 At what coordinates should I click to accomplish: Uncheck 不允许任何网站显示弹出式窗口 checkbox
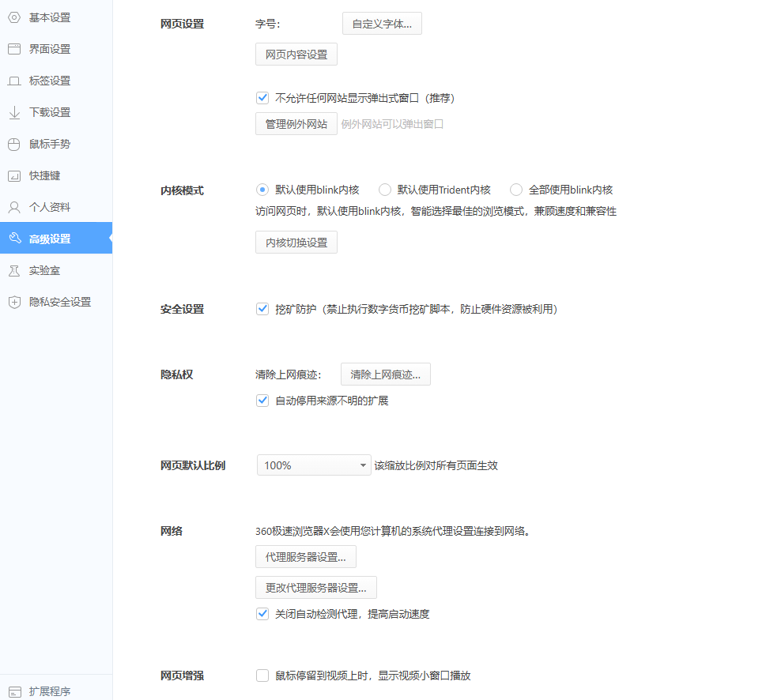[262, 98]
